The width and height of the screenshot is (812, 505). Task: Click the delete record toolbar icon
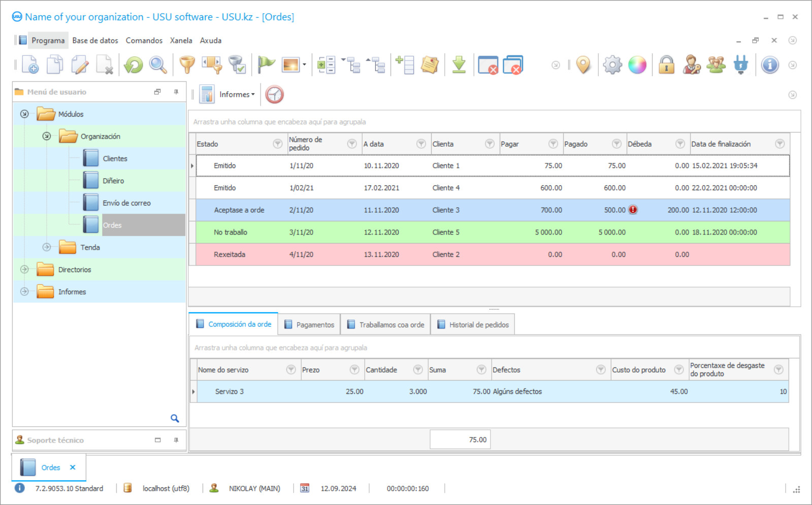point(105,65)
